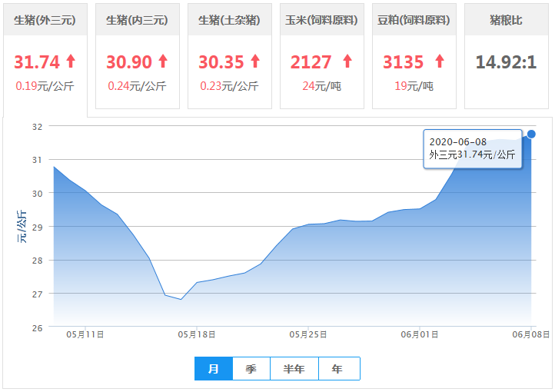Open the 猪粮比 tab
The width and height of the screenshot is (555, 392).
tap(506, 20)
